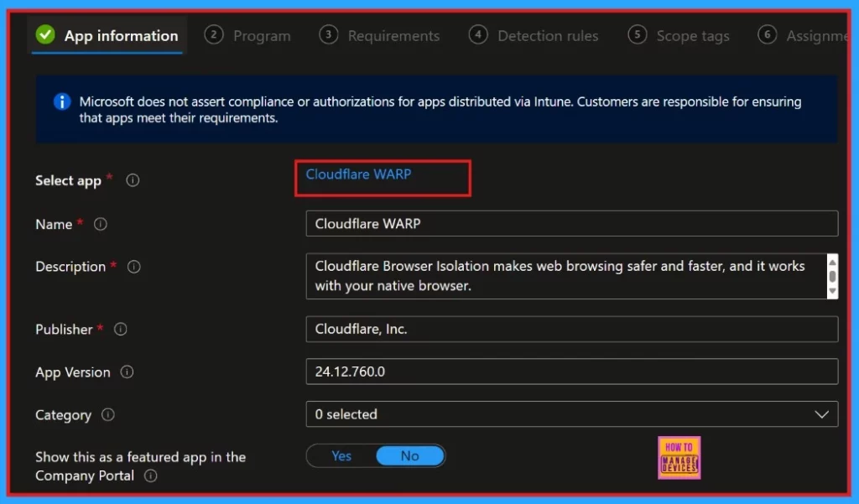Click the Description scrollbar thumb
Screen dimensions: 859x504
[832, 276]
